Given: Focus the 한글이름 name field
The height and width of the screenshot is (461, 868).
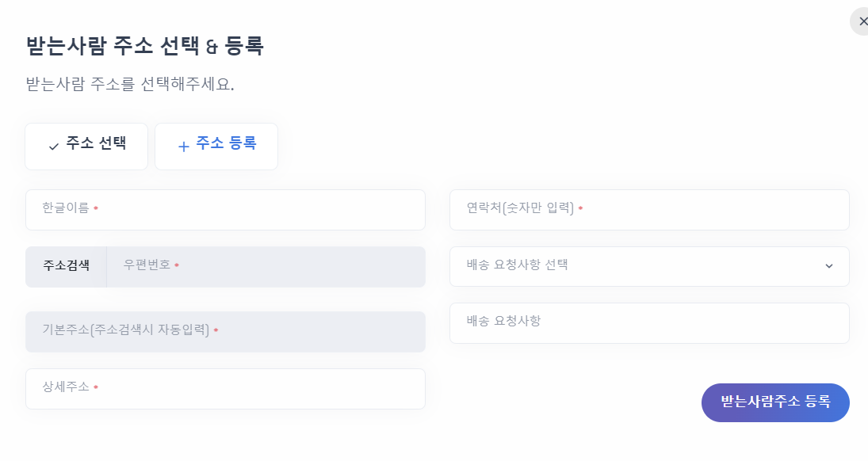Looking at the screenshot, I should point(225,209).
